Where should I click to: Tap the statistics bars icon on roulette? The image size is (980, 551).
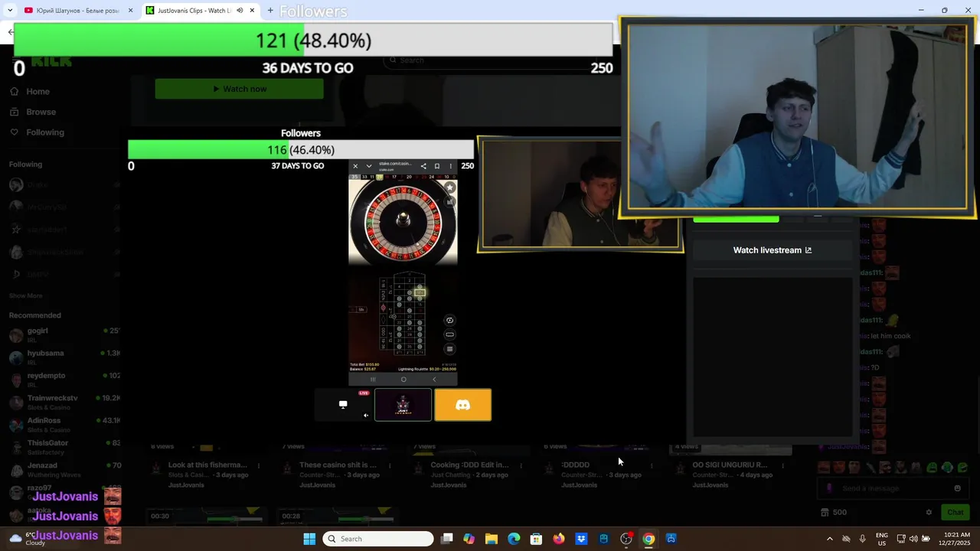(450, 202)
